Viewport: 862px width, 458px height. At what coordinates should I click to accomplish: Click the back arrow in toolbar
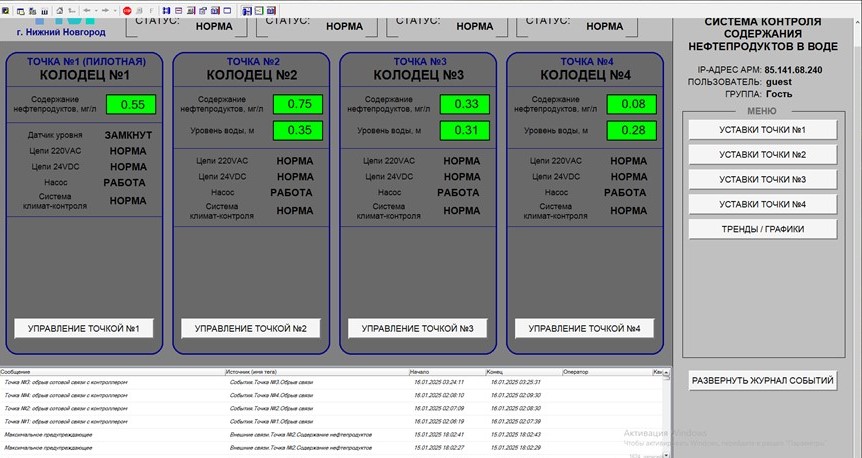(x=86, y=10)
